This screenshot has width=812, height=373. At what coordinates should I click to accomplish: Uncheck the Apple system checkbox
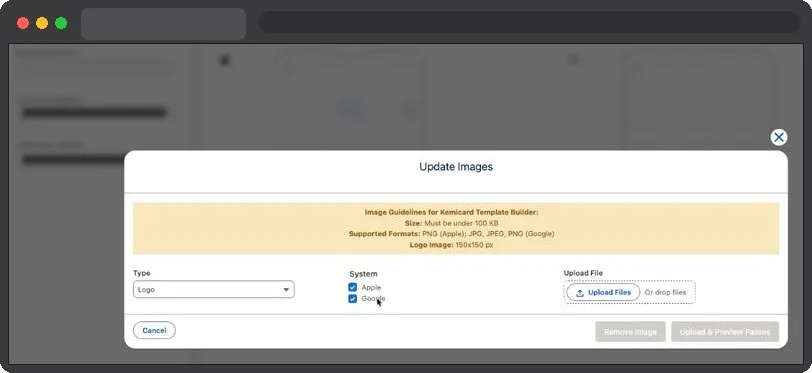click(353, 287)
